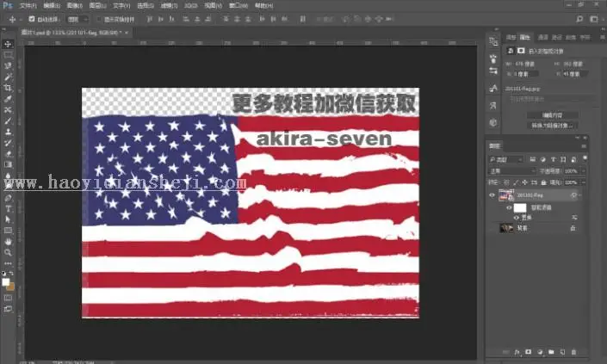
Task: Select the Horizontal Type tool
Action: [8, 209]
